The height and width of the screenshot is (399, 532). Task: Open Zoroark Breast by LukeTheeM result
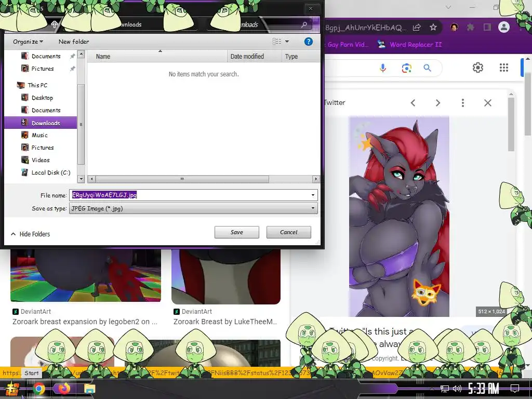(225, 322)
